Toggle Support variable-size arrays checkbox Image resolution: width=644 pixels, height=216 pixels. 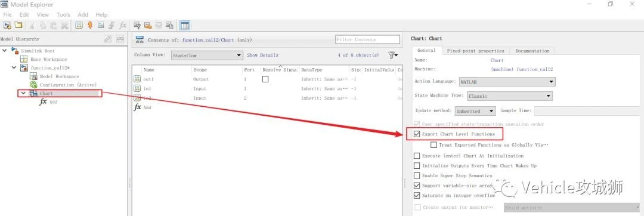pos(417,186)
